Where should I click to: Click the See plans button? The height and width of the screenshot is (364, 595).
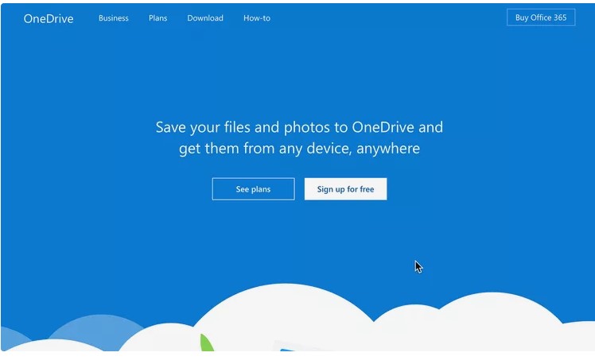(x=253, y=189)
